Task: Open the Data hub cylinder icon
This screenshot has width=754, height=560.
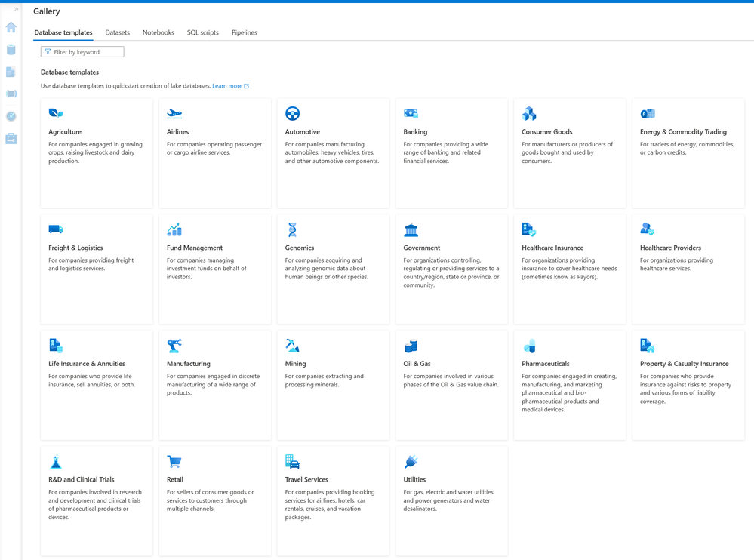Action: [11, 50]
